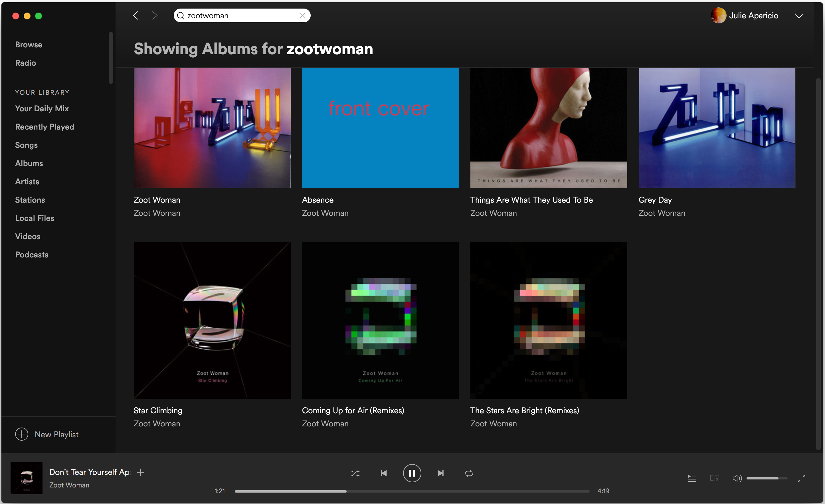
Task: Add the current song via the plus icon
Action: (x=141, y=472)
